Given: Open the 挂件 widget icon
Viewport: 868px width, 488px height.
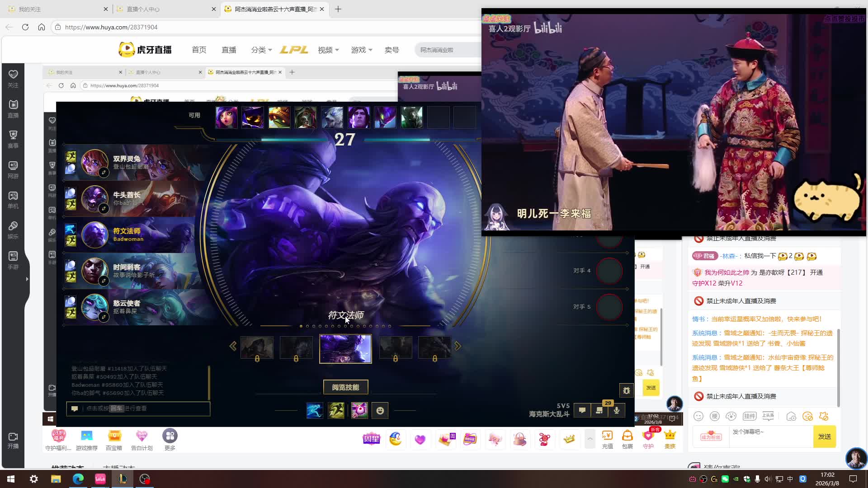Looking at the screenshot, I should pos(749,416).
